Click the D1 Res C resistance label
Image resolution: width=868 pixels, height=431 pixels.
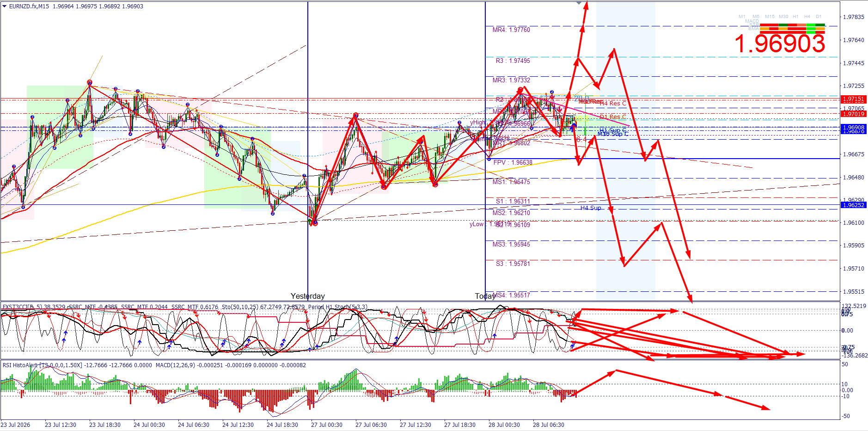point(613,117)
